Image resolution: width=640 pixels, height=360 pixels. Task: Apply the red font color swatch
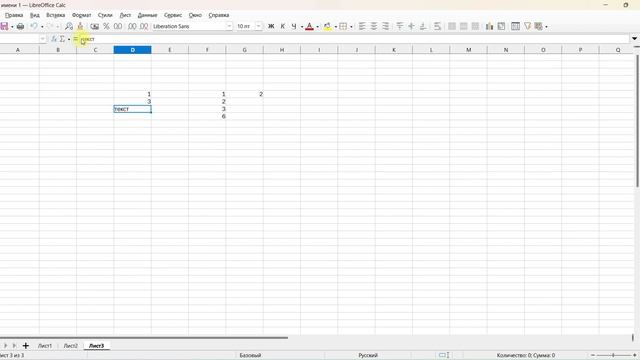309,26
